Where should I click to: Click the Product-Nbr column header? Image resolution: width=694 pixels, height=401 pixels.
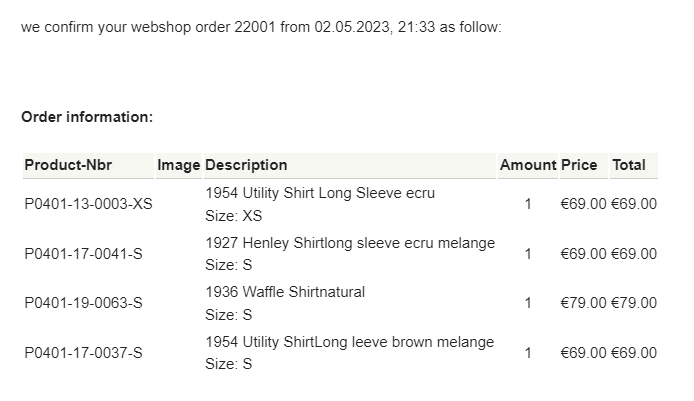pyautogui.click(x=68, y=165)
